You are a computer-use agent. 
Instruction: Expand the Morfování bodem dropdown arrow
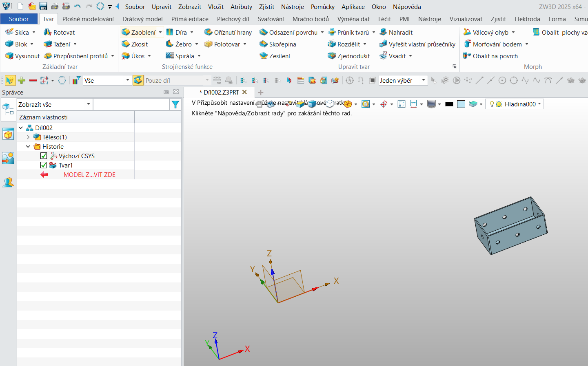pos(527,44)
